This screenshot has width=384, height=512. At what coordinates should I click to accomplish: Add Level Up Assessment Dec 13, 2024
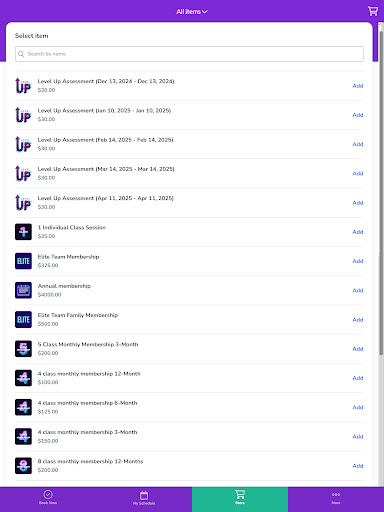[x=358, y=86]
